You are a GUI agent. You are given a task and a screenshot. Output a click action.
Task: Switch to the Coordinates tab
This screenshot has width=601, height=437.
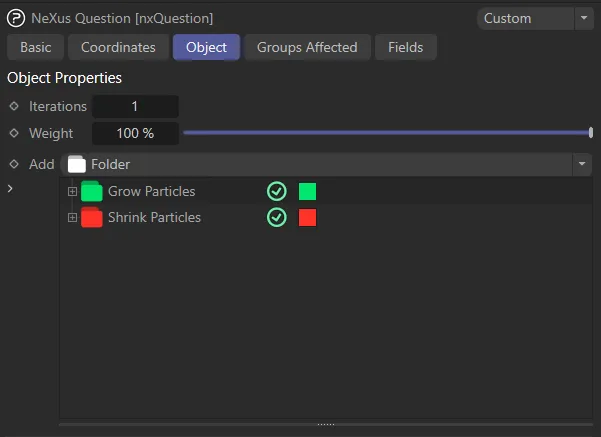click(118, 47)
